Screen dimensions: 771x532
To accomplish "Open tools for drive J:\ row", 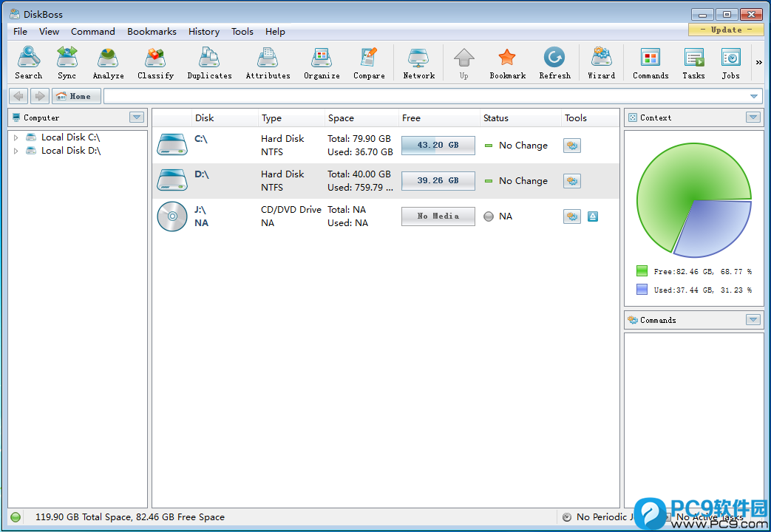I will (x=572, y=216).
